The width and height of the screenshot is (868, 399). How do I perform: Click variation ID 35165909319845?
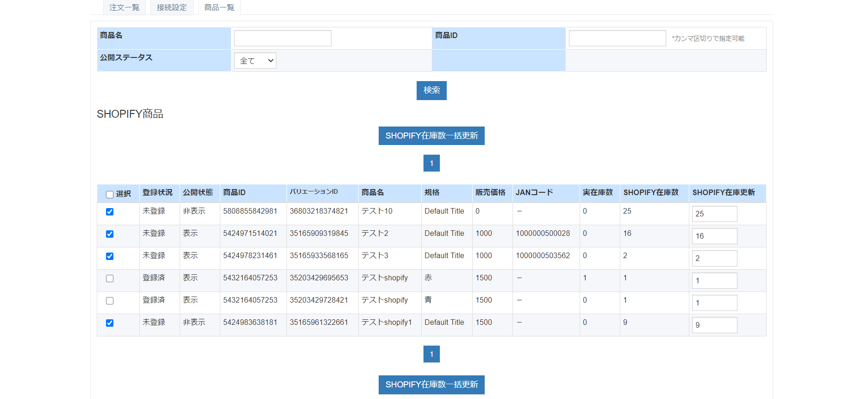pos(319,233)
